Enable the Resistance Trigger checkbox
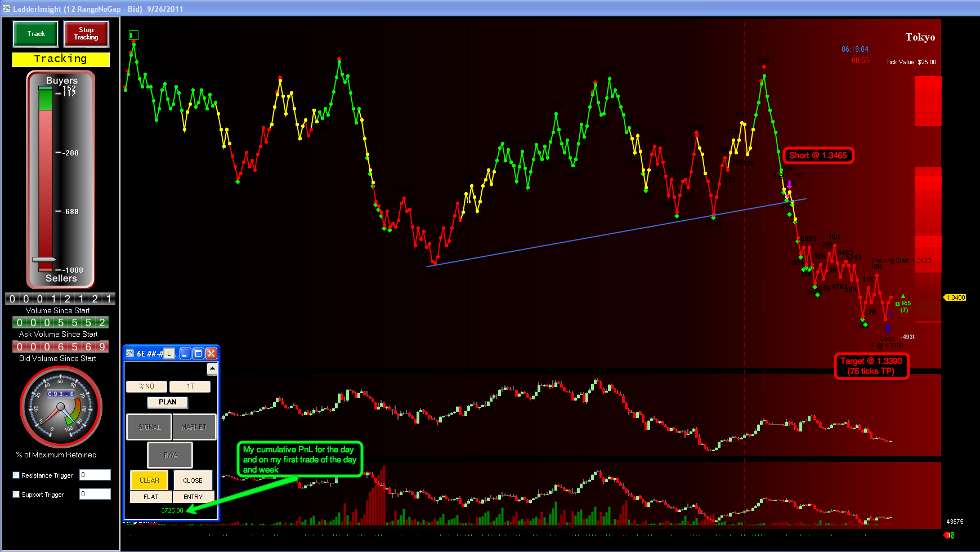 click(x=16, y=475)
